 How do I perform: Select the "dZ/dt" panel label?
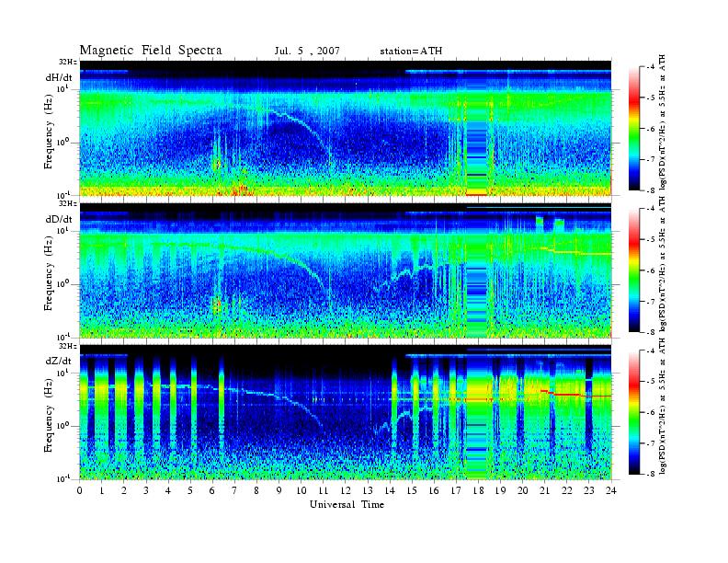click(x=59, y=361)
